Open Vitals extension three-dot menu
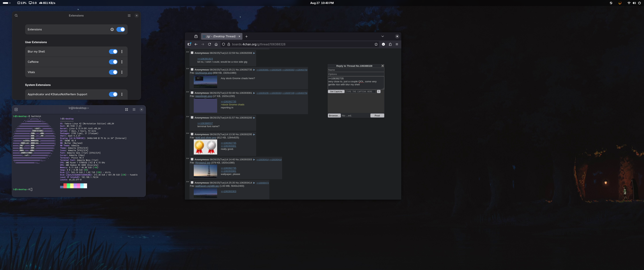This screenshot has width=644, height=270. [122, 72]
